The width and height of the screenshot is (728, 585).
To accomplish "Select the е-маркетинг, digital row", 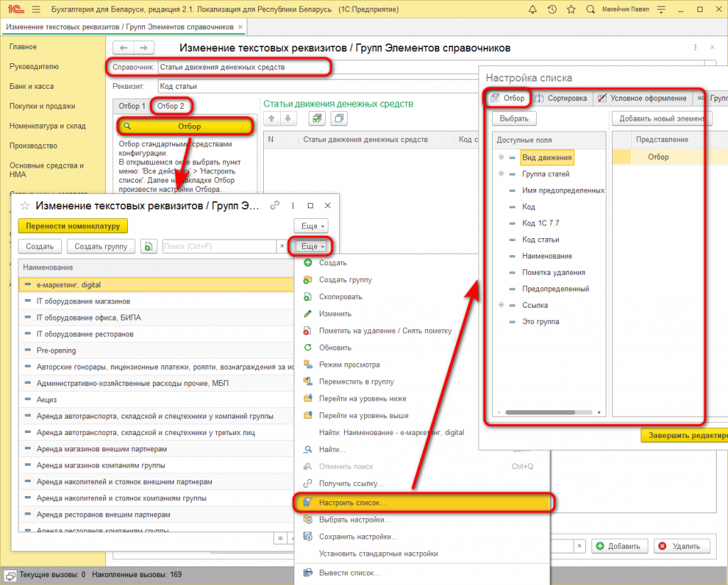I will [x=156, y=285].
